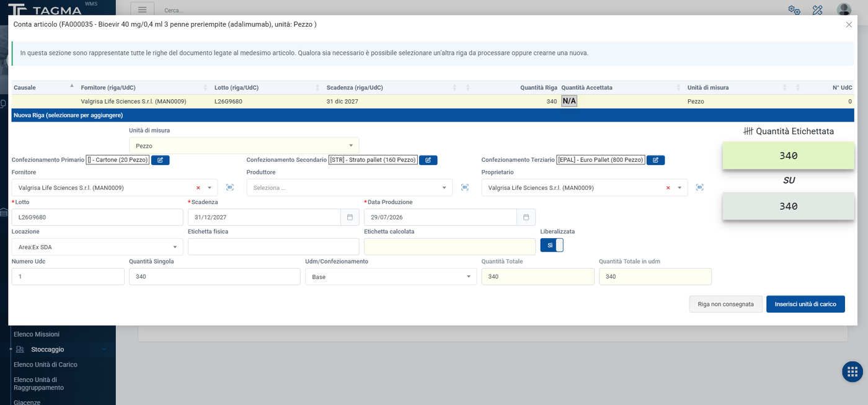Viewport: 868px width, 405px height.
Task: Sort the table by Scadenza (riga/UdC) column
Action: 392,87
